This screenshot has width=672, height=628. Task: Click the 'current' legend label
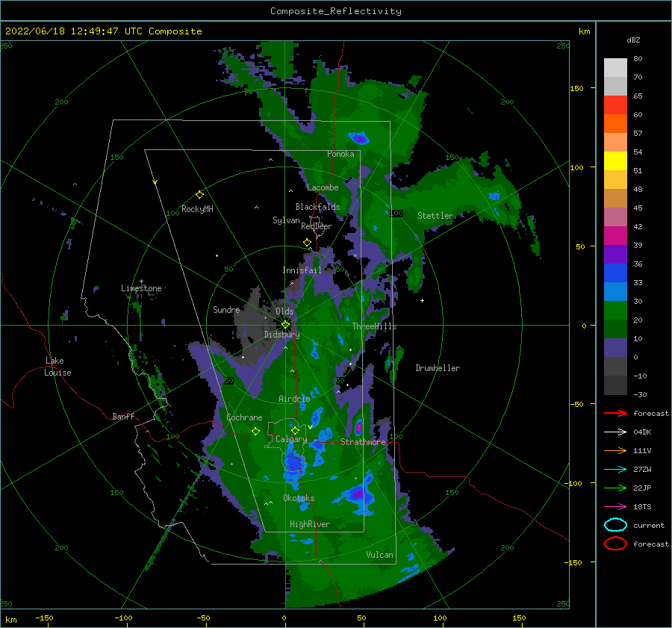pyautogui.click(x=649, y=525)
